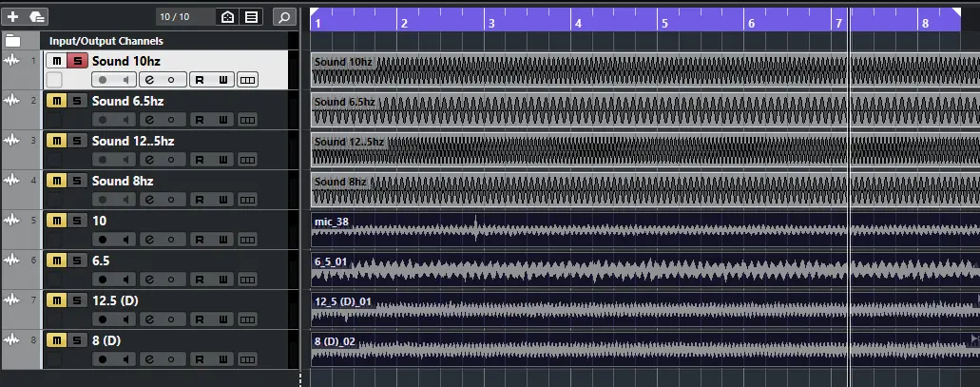Click bar 4 on the timeline ruler
The height and width of the screenshot is (387, 980).
[x=578, y=22]
